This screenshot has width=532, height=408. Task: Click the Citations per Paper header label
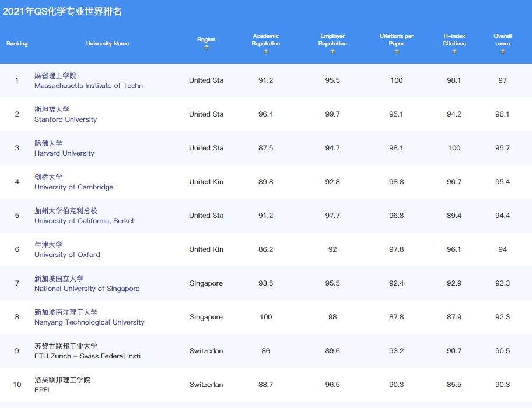396,40
